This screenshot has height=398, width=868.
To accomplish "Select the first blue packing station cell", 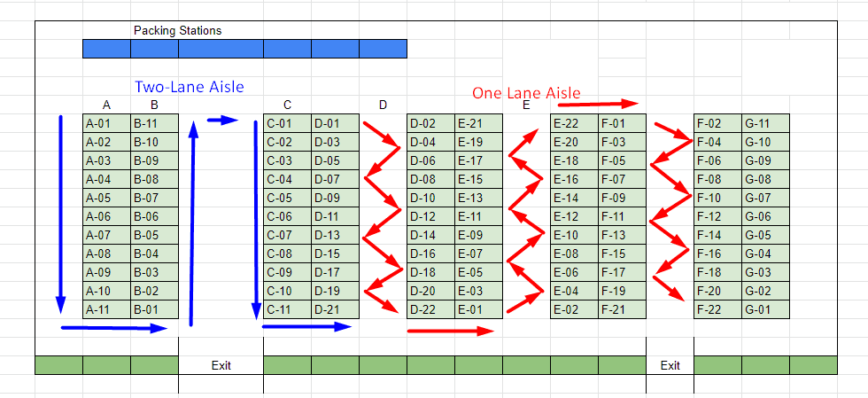I will point(107,49).
